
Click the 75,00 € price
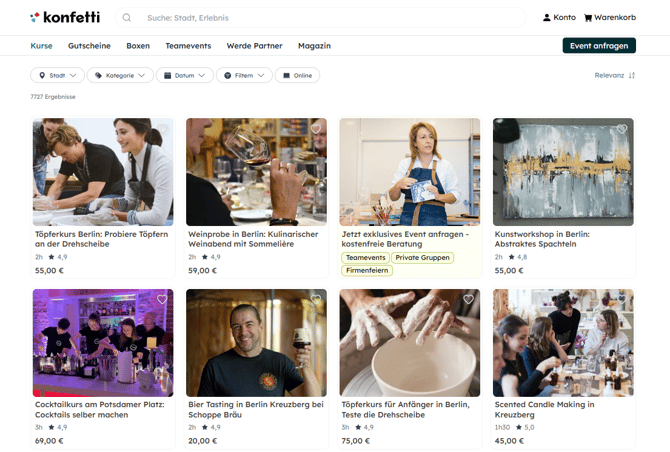356,441
